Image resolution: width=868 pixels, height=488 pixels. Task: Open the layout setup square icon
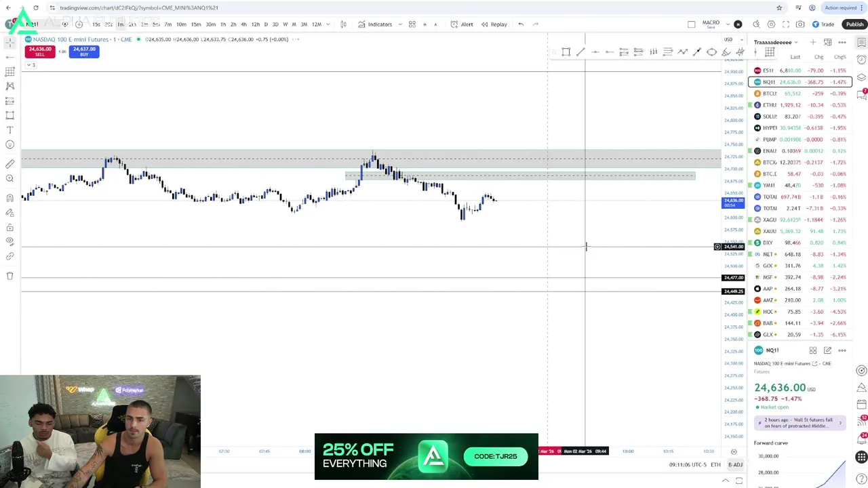point(692,24)
